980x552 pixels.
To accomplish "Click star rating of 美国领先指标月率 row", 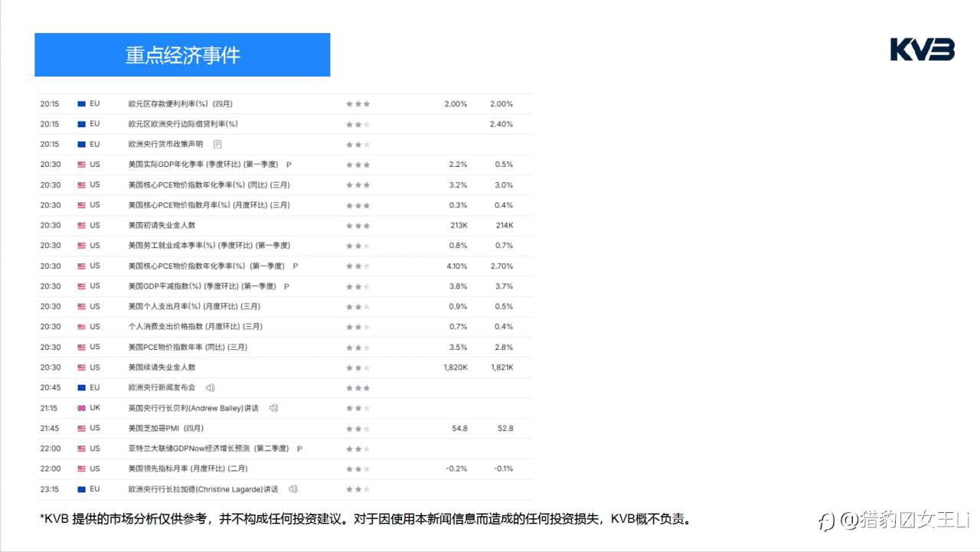I will [358, 469].
